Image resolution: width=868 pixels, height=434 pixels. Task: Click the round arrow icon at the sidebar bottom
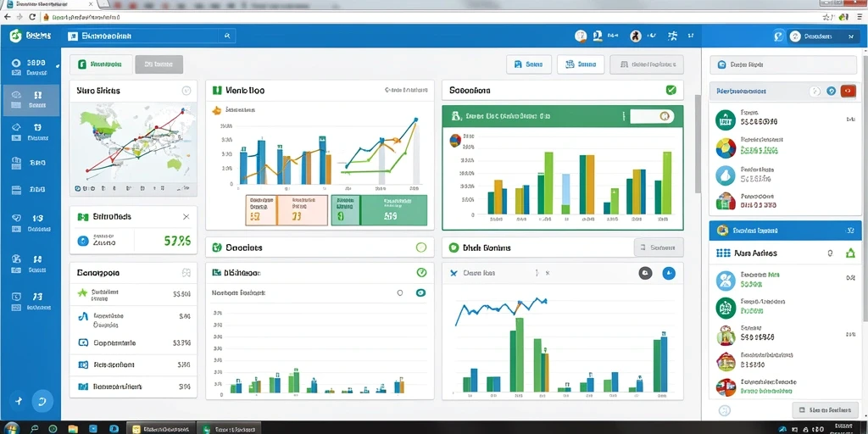point(42,401)
